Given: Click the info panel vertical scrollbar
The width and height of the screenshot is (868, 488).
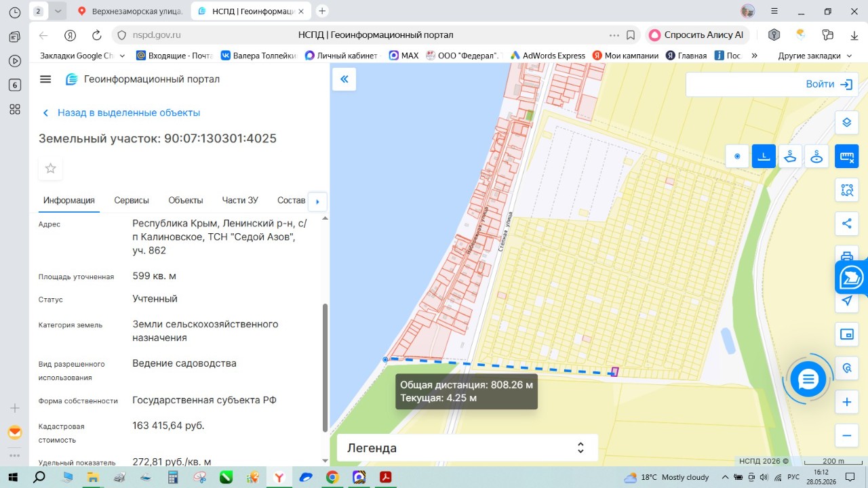Looking at the screenshot, I should click(x=324, y=368).
